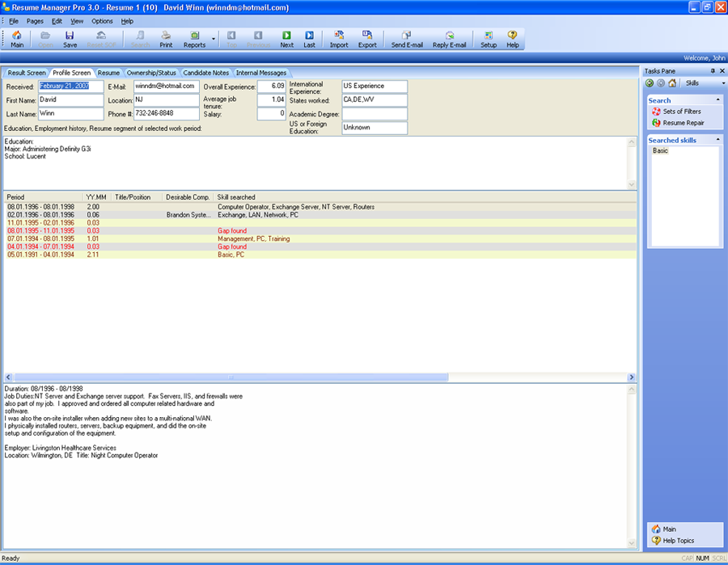Click the Received date field
This screenshot has width=728, height=565.
(x=70, y=86)
